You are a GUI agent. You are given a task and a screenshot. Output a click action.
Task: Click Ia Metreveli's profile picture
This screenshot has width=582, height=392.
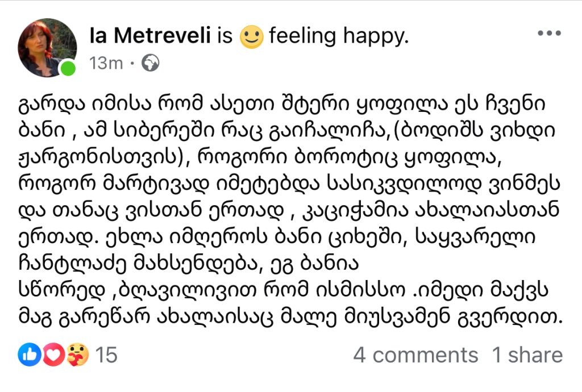(47, 48)
